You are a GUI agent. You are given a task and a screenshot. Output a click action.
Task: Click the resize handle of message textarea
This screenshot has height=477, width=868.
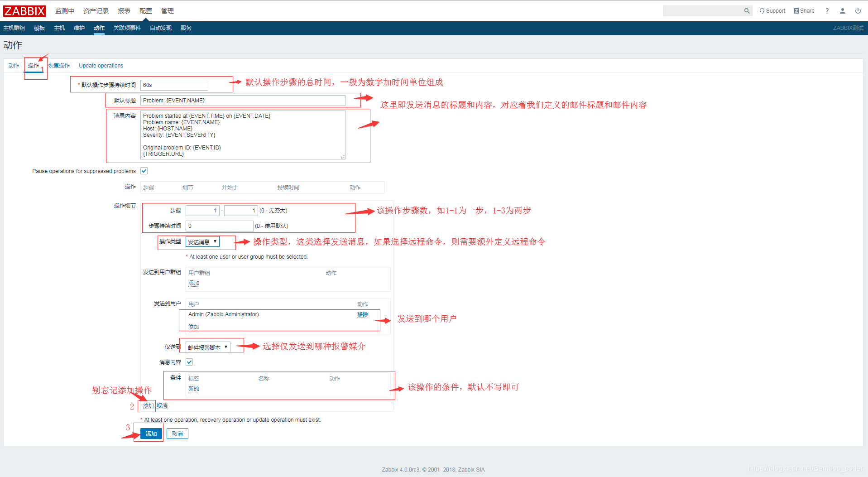(343, 157)
